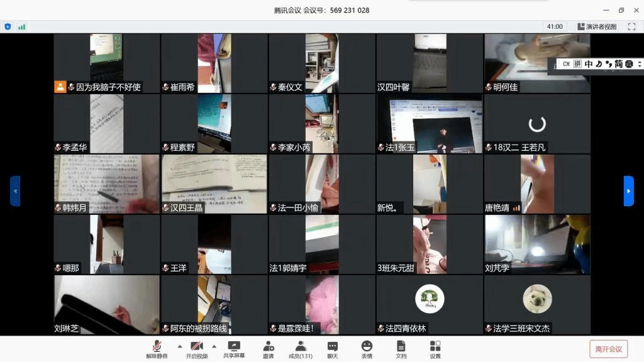Screen dimensions: 644x362
Task: Open the 聊天 chat panel
Action: click(333, 349)
